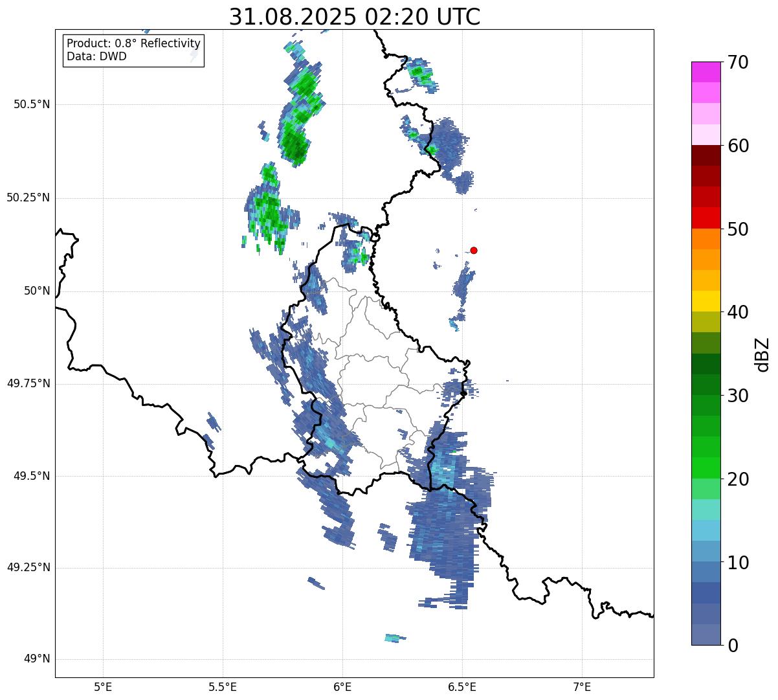778x700 pixels.
Task: Click the '49.5°N' latitude label
Action: (32, 476)
